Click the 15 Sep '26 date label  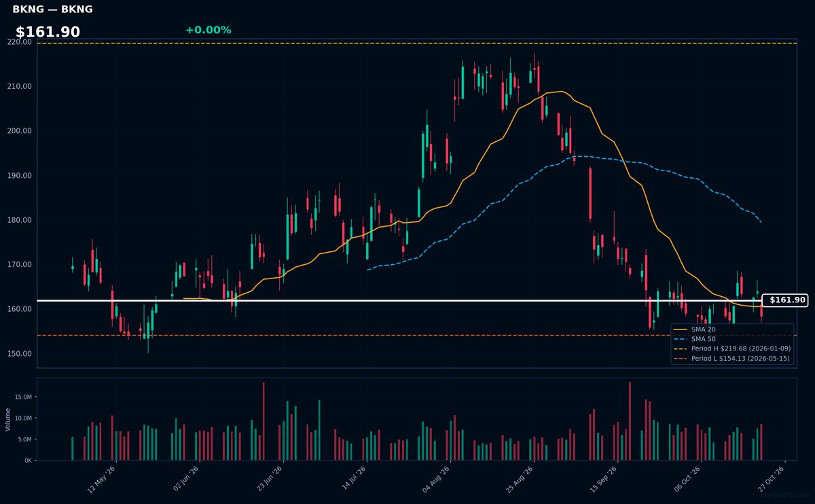coord(603,479)
